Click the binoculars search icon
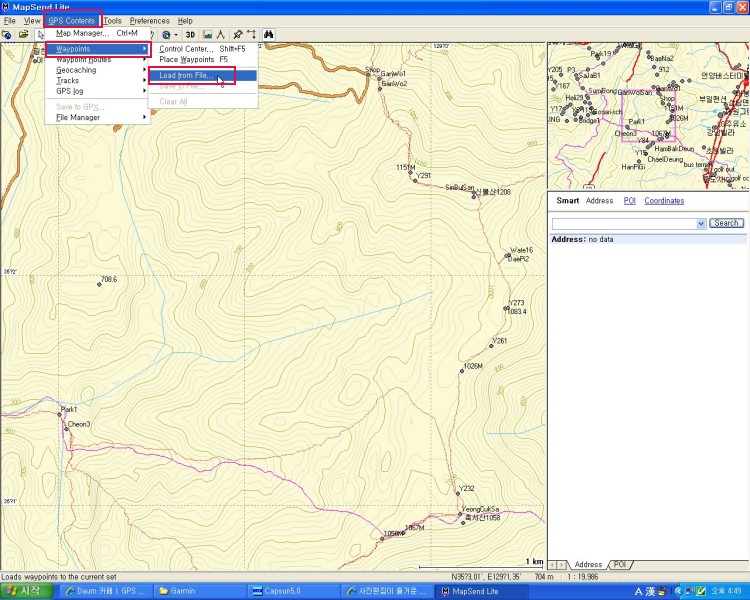 268,34
